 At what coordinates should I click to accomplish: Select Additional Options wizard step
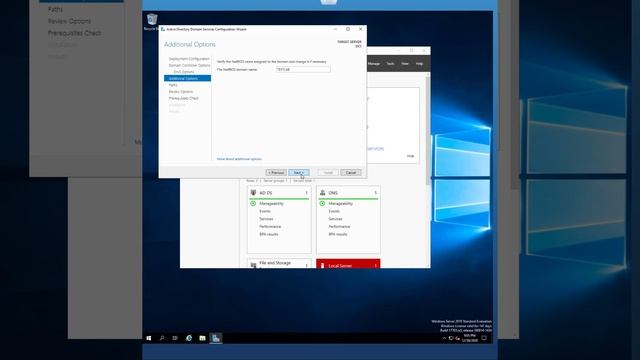click(x=187, y=78)
